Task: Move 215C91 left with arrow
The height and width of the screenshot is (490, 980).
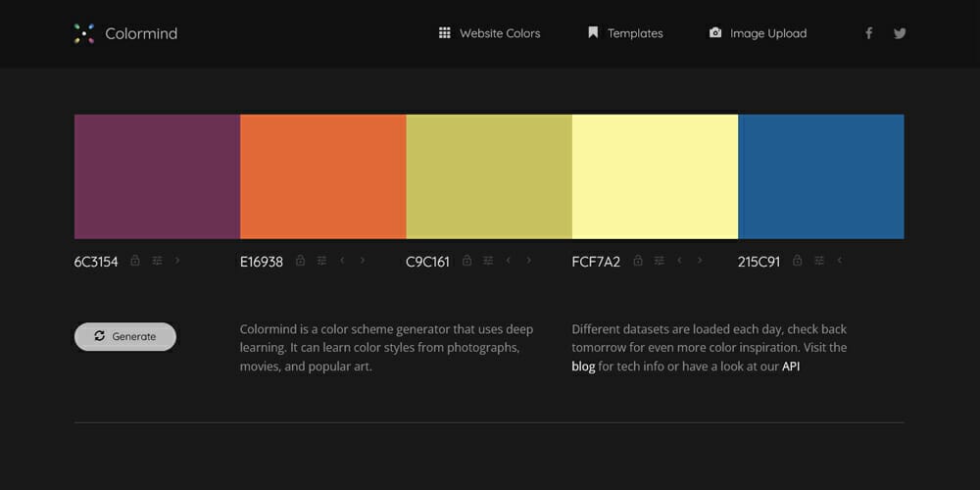Action: [840, 260]
